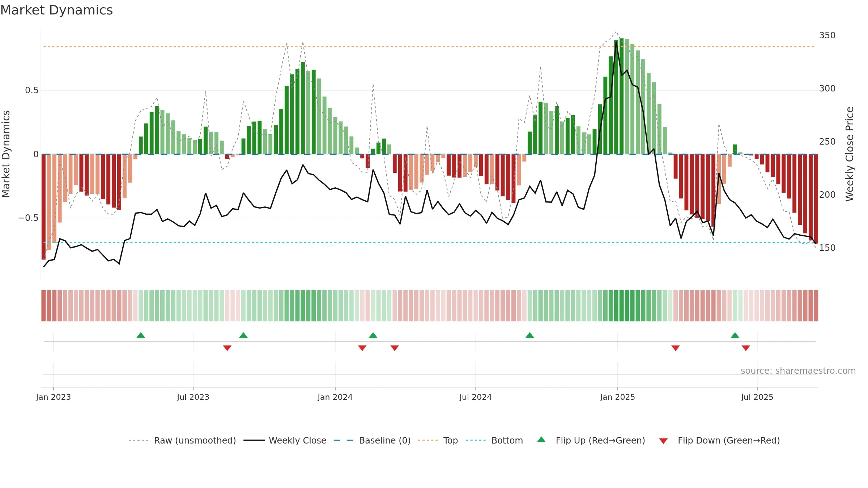The width and height of the screenshot is (868, 488).
Task: Click the orange dashed Top threshold line
Action: (429, 47)
